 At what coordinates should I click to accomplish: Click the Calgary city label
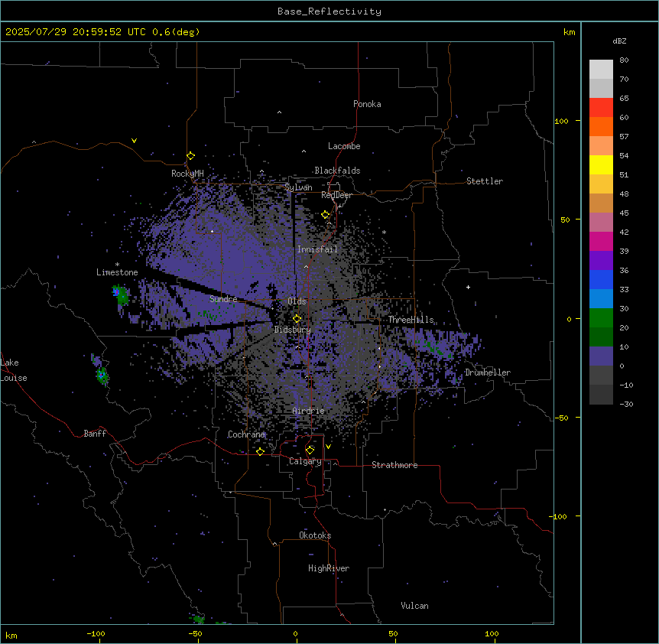305,461
